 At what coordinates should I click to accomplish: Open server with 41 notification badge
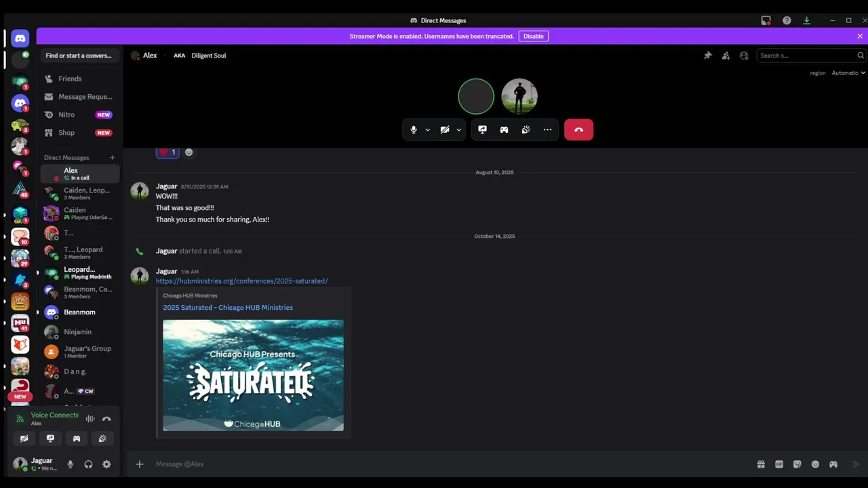(x=20, y=323)
